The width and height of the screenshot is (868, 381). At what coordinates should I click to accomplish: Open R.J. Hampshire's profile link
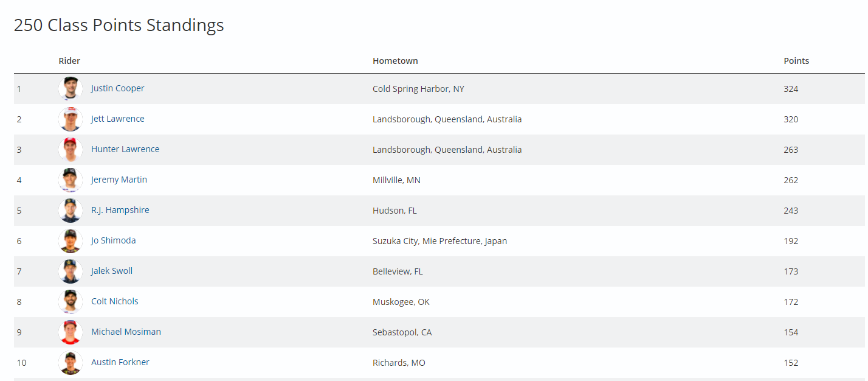point(120,210)
